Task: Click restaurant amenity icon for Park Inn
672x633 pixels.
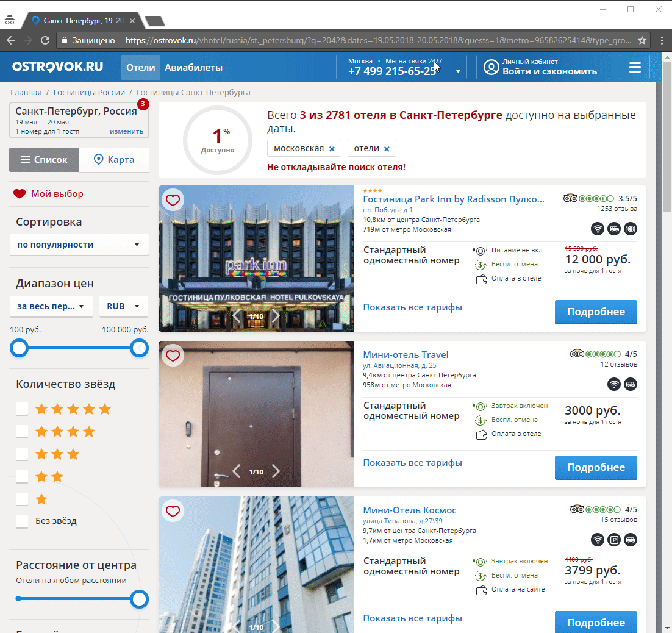Action: click(631, 229)
